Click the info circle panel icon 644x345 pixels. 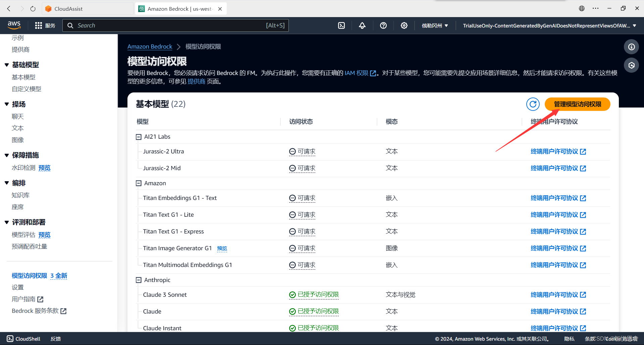[631, 47]
